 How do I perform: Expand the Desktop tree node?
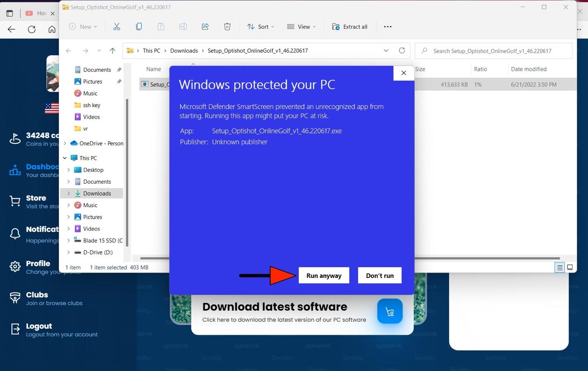pyautogui.click(x=69, y=170)
